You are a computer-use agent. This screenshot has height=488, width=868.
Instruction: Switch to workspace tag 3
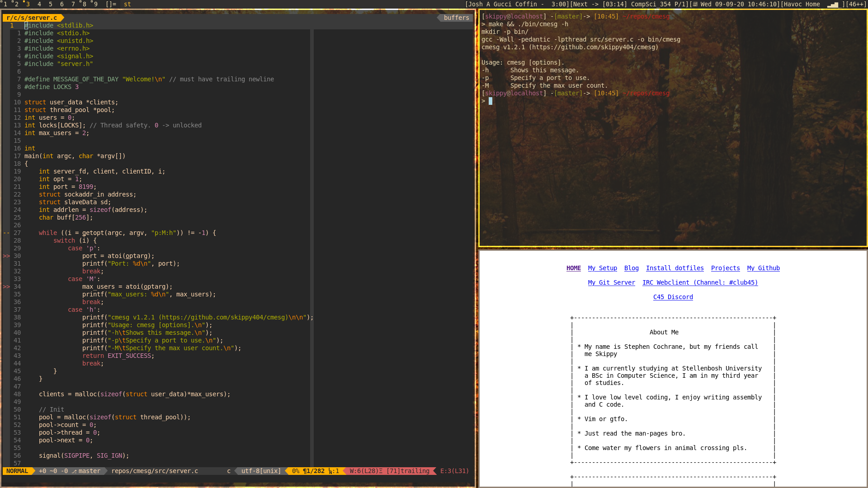(x=28, y=5)
